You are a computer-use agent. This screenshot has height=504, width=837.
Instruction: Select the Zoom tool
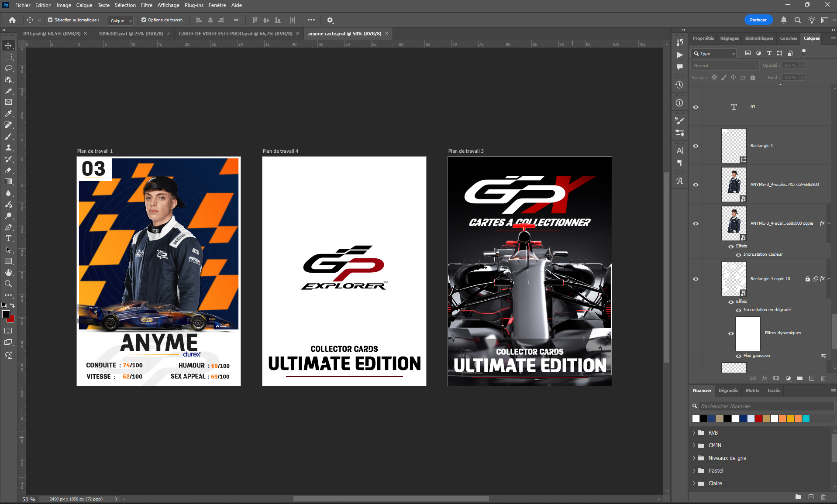8,284
